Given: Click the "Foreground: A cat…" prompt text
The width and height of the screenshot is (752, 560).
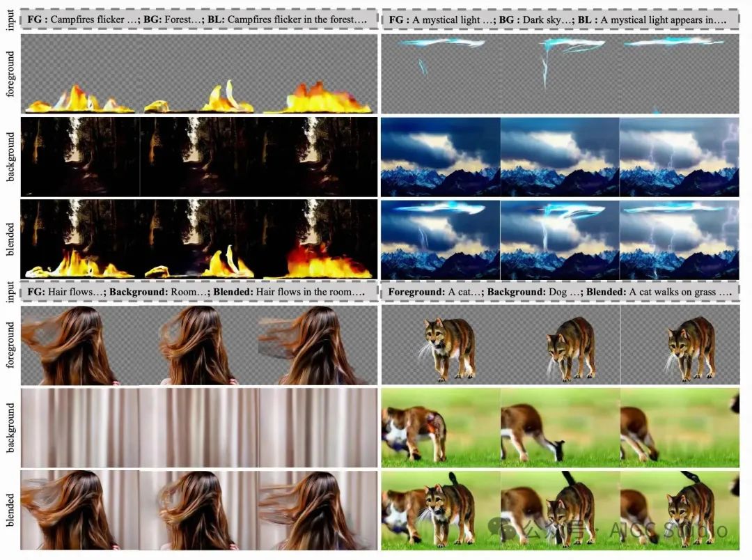Looking at the screenshot, I should (435, 292).
